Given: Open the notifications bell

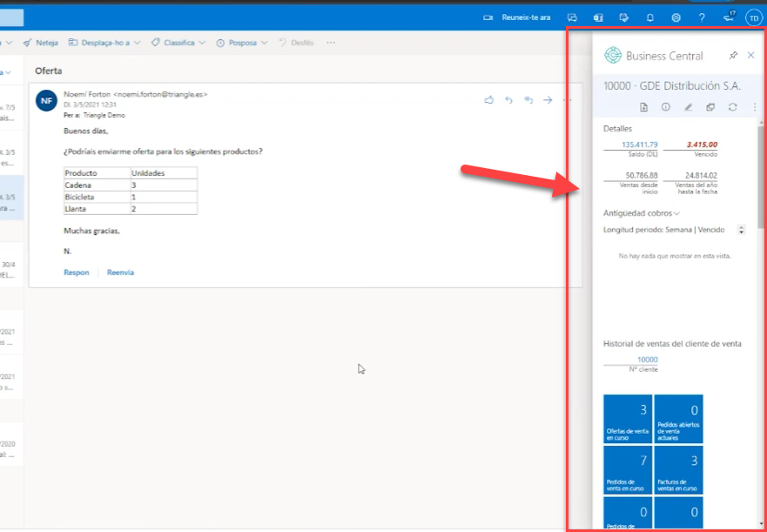Looking at the screenshot, I should point(649,17).
